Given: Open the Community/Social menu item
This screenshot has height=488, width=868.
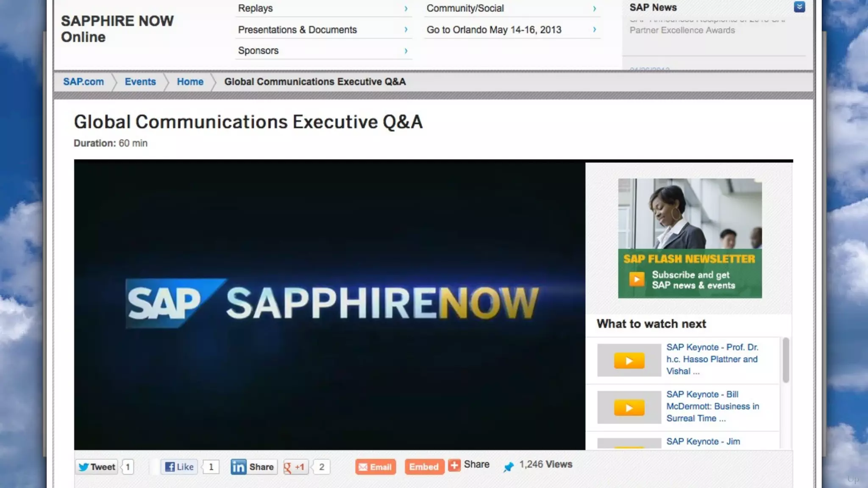Looking at the screenshot, I should pyautogui.click(x=512, y=8).
